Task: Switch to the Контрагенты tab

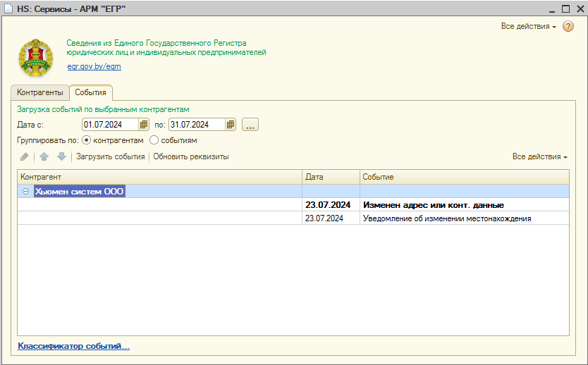Action: (39, 93)
